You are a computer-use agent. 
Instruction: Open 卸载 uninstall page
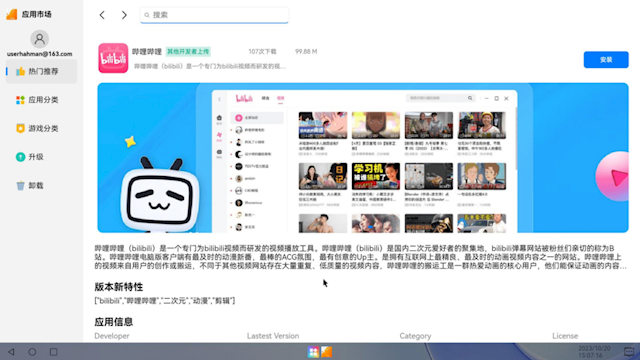(41, 186)
